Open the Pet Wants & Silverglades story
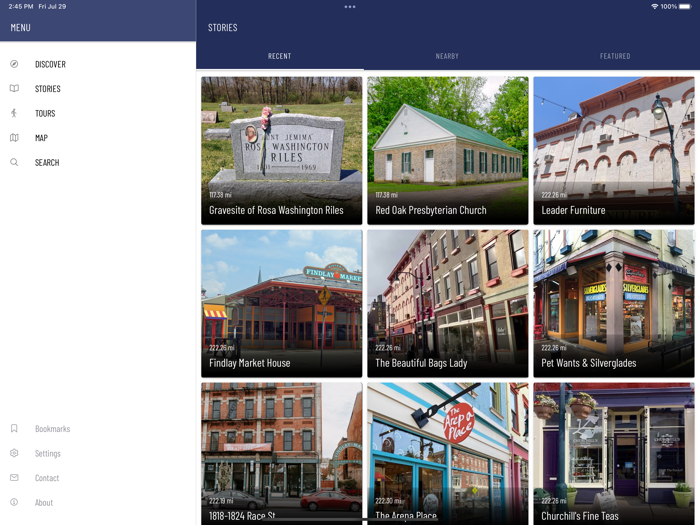700x525 pixels. point(614,304)
